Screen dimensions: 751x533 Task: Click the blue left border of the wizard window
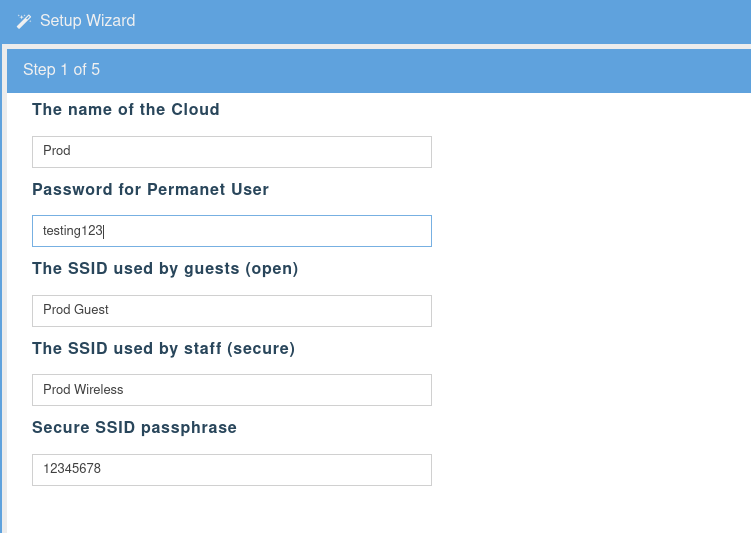pyautogui.click(x=2, y=300)
